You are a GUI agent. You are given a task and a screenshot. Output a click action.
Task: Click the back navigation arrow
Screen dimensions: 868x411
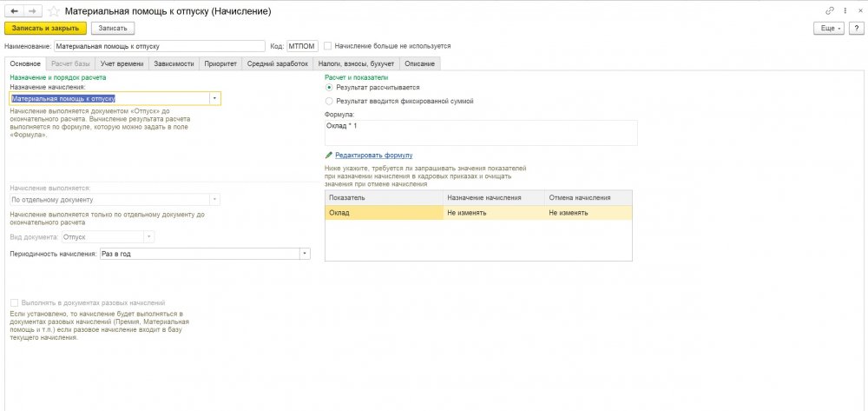tap(15, 11)
